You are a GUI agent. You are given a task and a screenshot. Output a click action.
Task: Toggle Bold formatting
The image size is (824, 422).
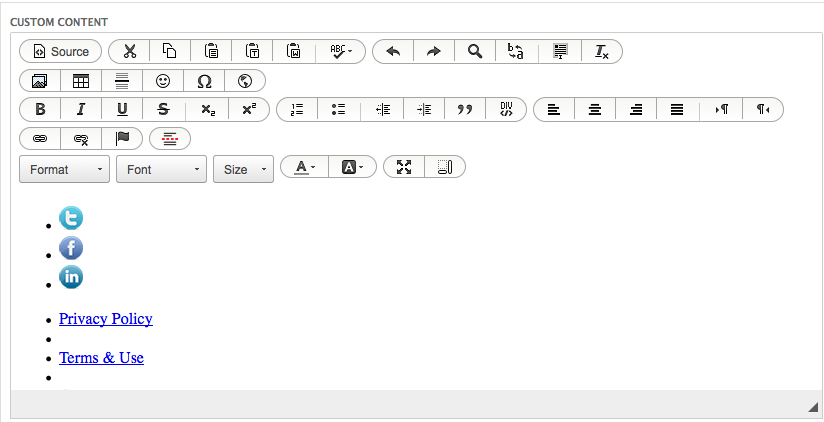(x=40, y=110)
